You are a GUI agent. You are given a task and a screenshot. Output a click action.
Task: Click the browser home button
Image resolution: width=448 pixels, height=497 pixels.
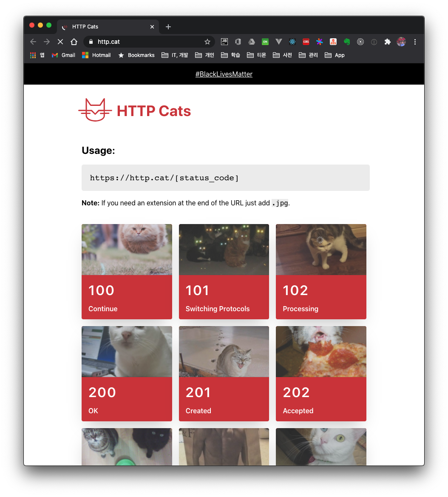click(x=74, y=42)
